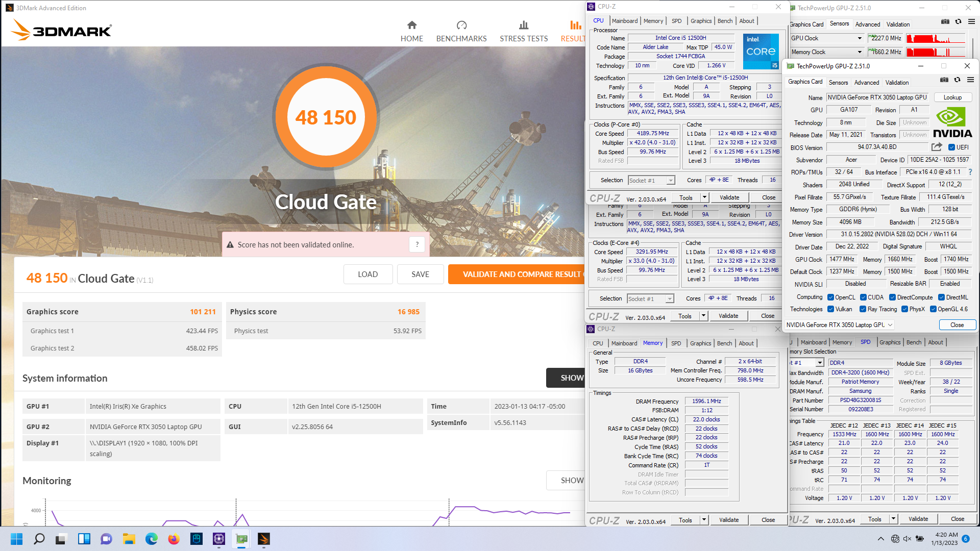Screen dimensions: 980x551
Task: Open the memory slot #1 selection dropdown
Action: [x=820, y=363]
